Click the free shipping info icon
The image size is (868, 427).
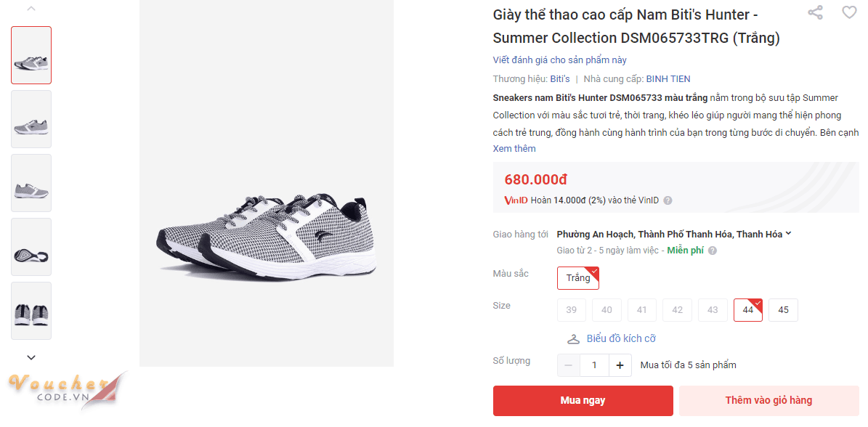tap(713, 251)
